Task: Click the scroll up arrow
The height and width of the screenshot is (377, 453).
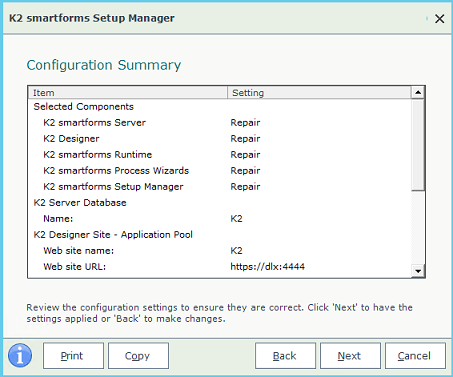Action: click(x=418, y=92)
